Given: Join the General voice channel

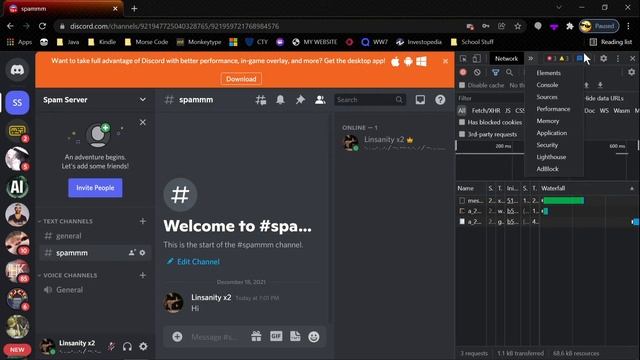Looking at the screenshot, I should [x=95, y=290].
